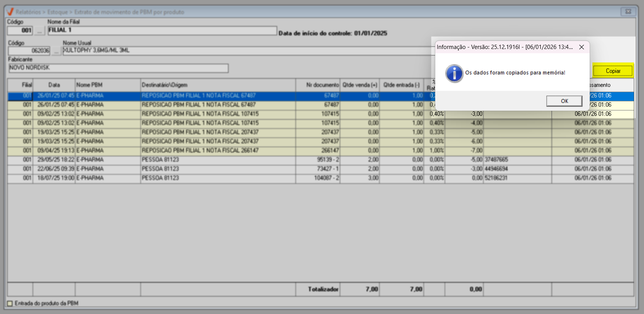
Task: Click the Qtde venda (+) column header
Action: point(359,85)
